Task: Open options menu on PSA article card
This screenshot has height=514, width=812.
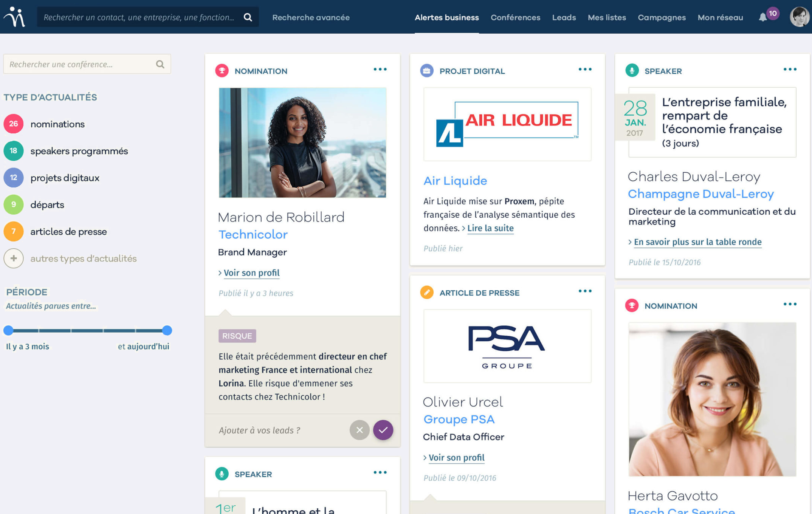Action: pyautogui.click(x=585, y=291)
